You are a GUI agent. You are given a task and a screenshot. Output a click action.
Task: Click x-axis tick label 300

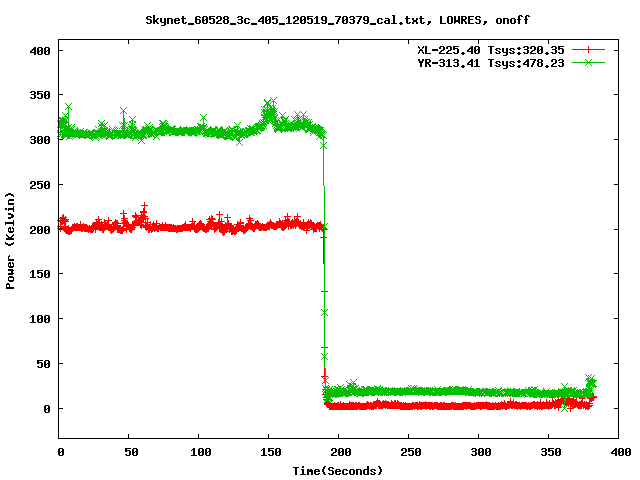click(481, 452)
